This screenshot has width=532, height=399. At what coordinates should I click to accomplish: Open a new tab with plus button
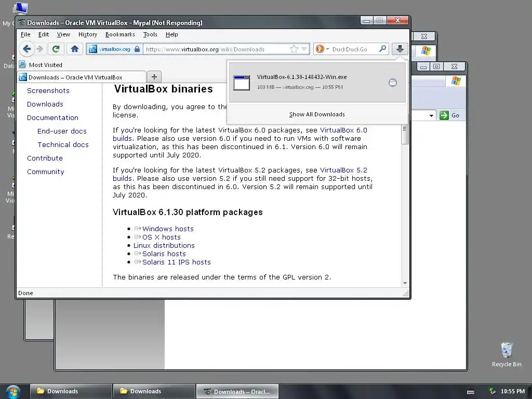click(154, 77)
